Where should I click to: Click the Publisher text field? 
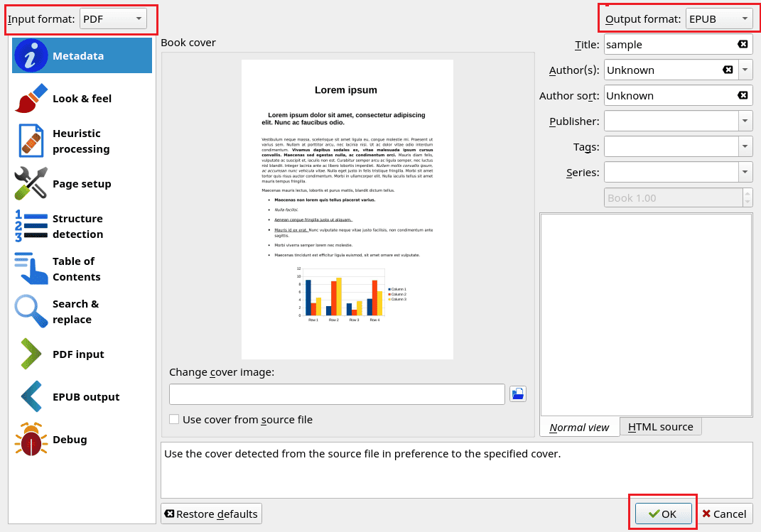(671, 121)
